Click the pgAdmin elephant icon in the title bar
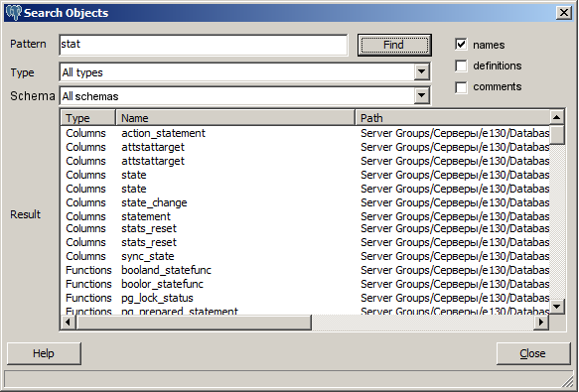The image size is (579, 392). pos(14,13)
